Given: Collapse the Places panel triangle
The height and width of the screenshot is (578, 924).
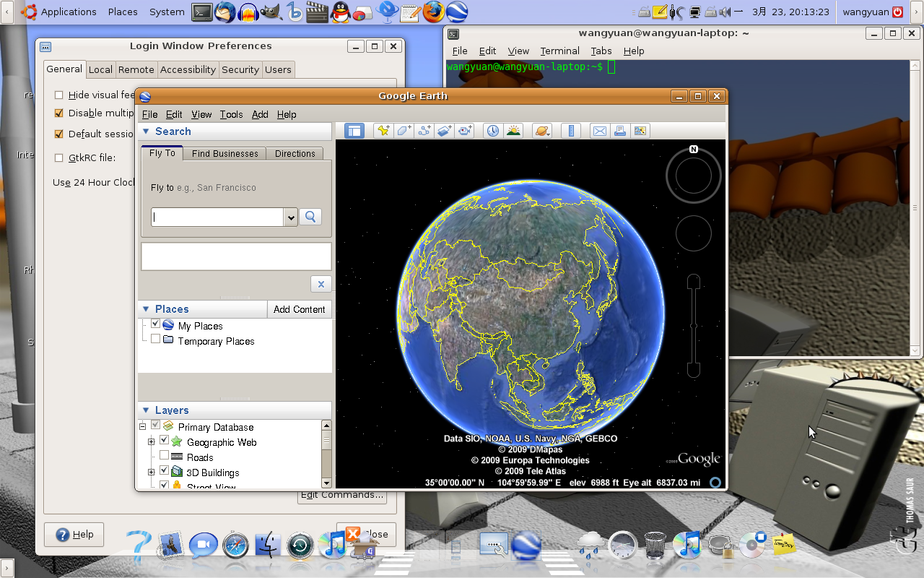Looking at the screenshot, I should 146,309.
